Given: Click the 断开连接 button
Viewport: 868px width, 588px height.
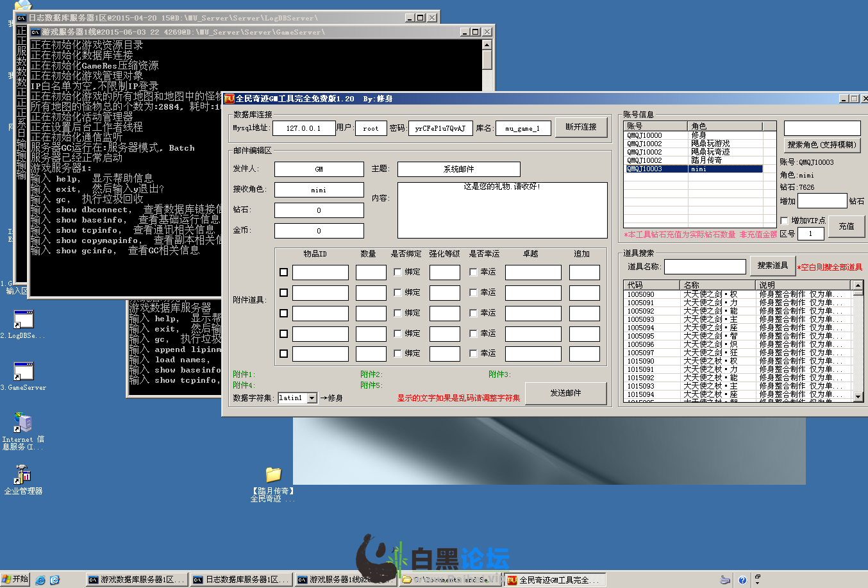Looking at the screenshot, I should point(581,127).
